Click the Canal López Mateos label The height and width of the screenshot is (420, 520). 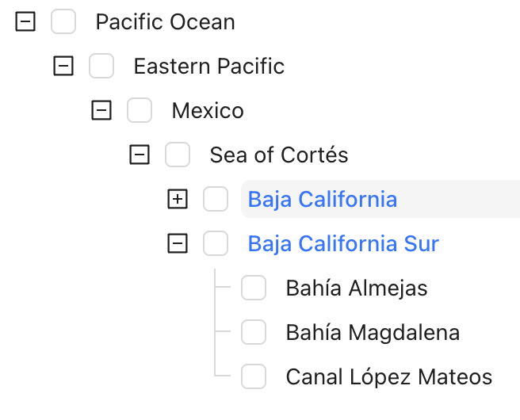(x=388, y=377)
